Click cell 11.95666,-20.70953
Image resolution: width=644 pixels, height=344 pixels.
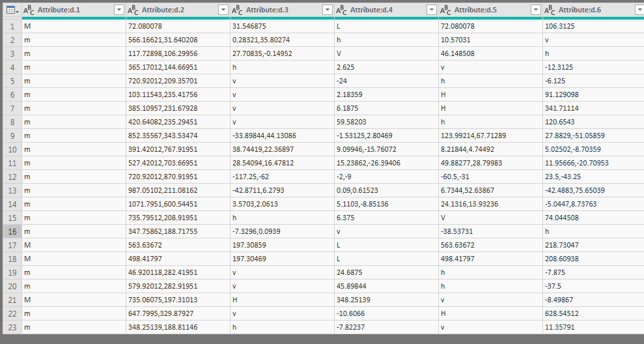click(x=593, y=163)
